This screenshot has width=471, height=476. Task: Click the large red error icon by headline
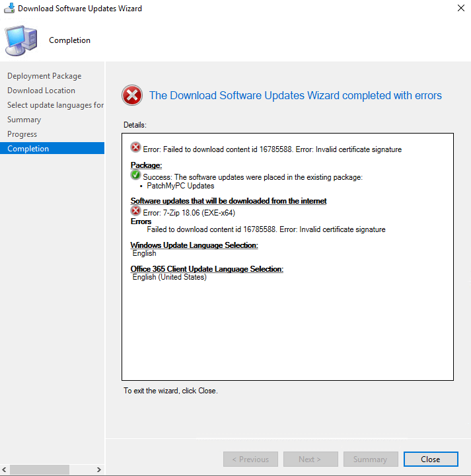click(132, 95)
